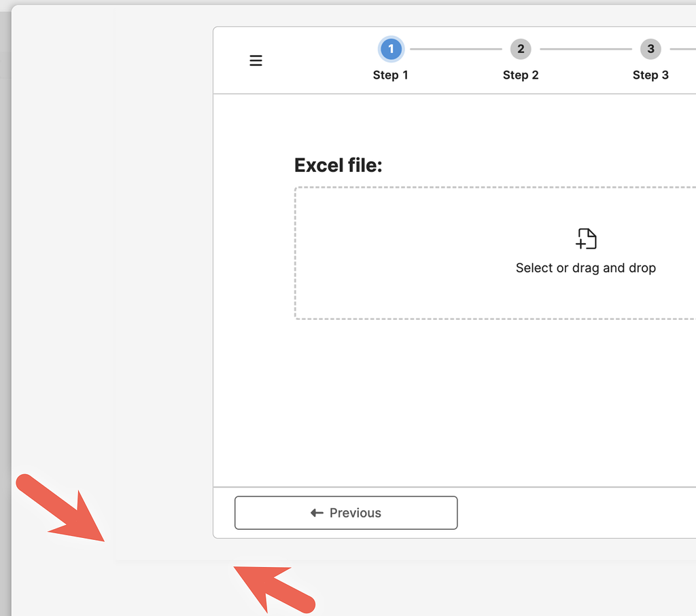Click the Step 3 numbered circle
This screenshot has width=696, height=616.
(650, 48)
